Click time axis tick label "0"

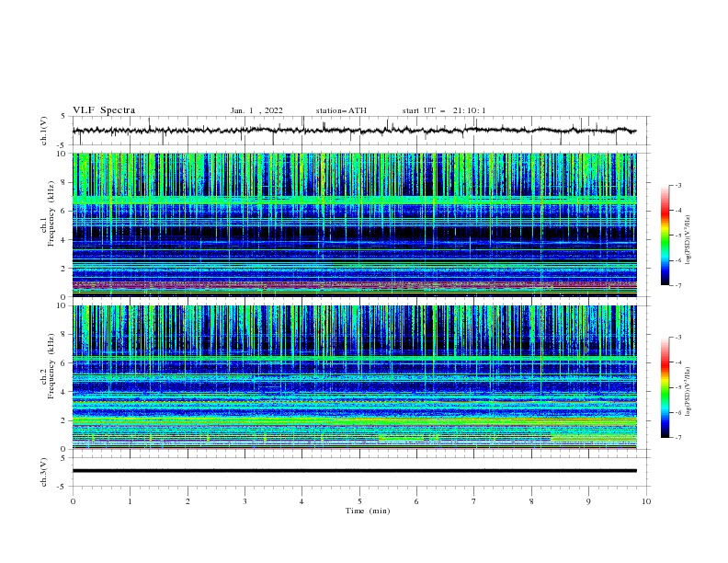[x=73, y=501]
